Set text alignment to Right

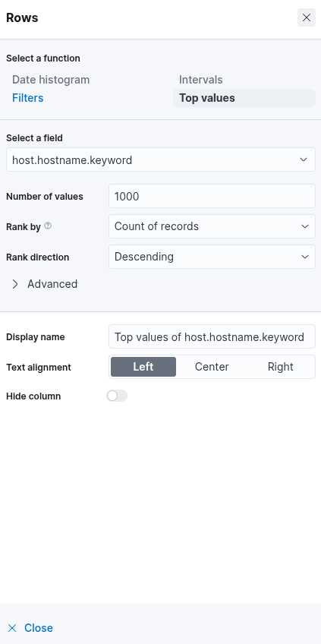click(280, 367)
